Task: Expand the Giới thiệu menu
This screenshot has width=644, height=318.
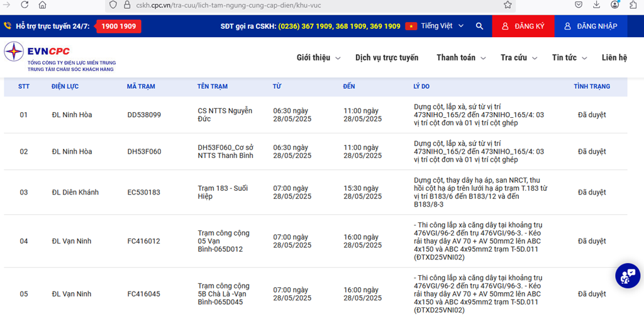Action: [318, 58]
